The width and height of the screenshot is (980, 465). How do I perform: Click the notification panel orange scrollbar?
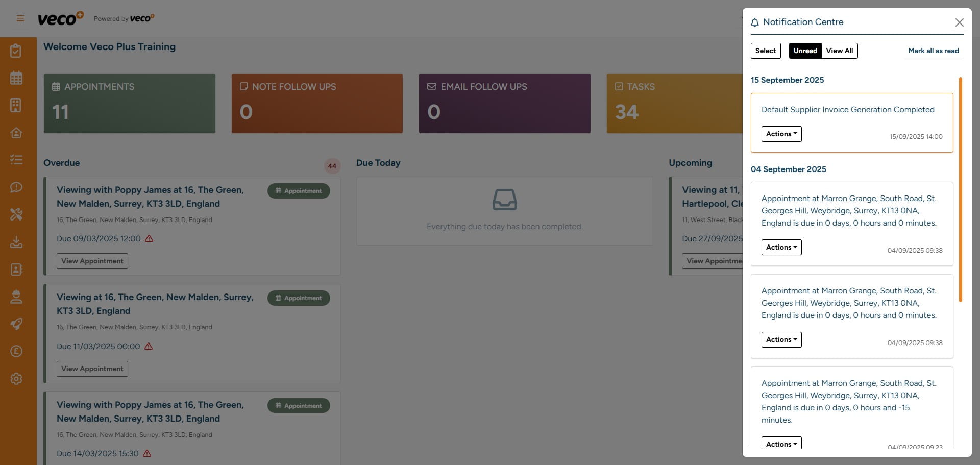960,189
